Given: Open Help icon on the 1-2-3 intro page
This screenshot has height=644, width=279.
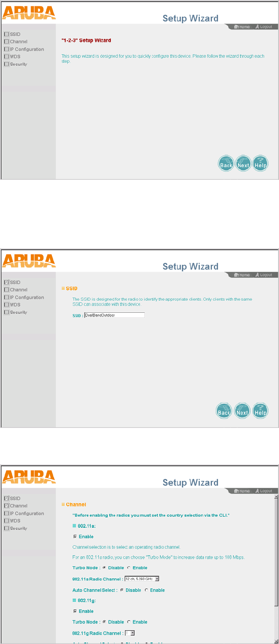Looking at the screenshot, I should tap(261, 163).
